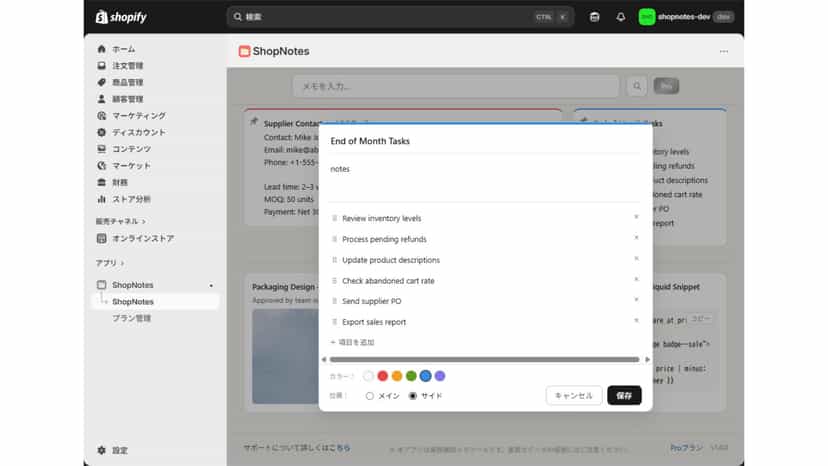This screenshot has height=466, width=828.
Task: Choose the white color swatch
Action: pyautogui.click(x=368, y=376)
